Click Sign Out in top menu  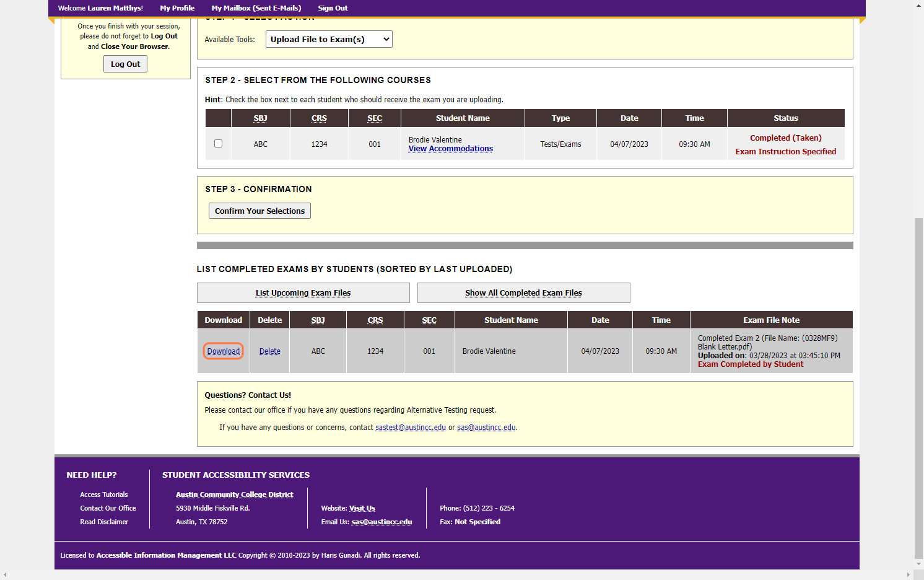pos(333,8)
